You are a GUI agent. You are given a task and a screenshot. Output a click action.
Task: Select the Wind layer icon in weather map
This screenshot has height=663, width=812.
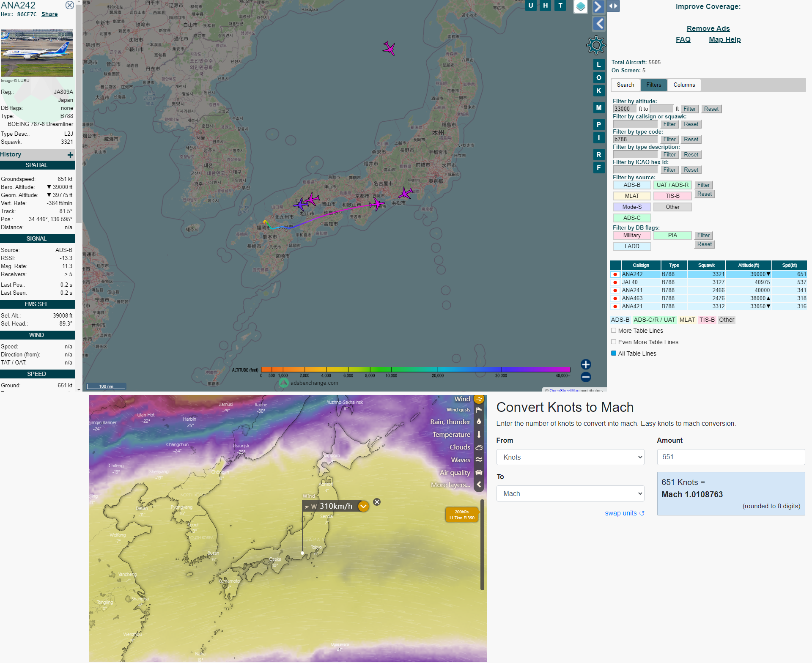[479, 399]
